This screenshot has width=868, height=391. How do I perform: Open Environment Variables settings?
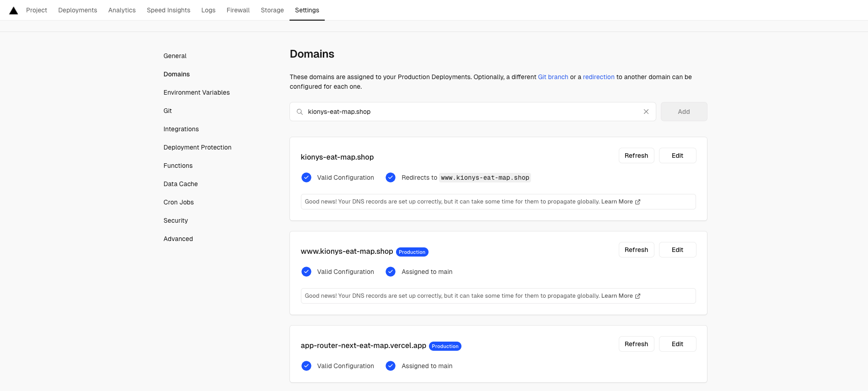click(x=196, y=92)
